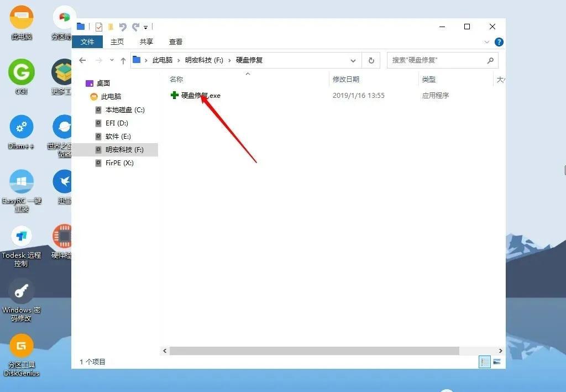Click 明宏科技 (F:) in the address breadcrumb
The image size is (566, 392).
(x=204, y=60)
